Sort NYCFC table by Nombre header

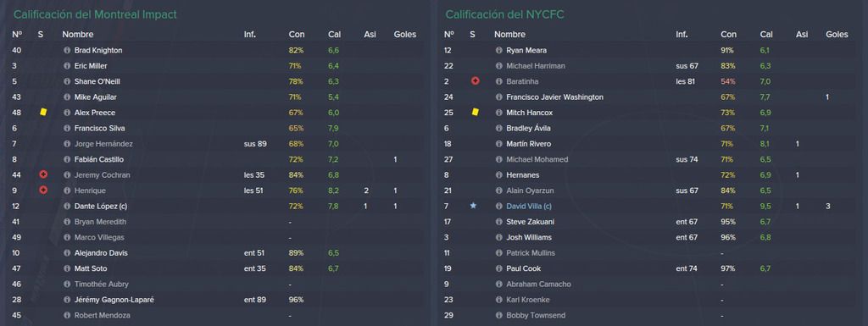tap(509, 34)
